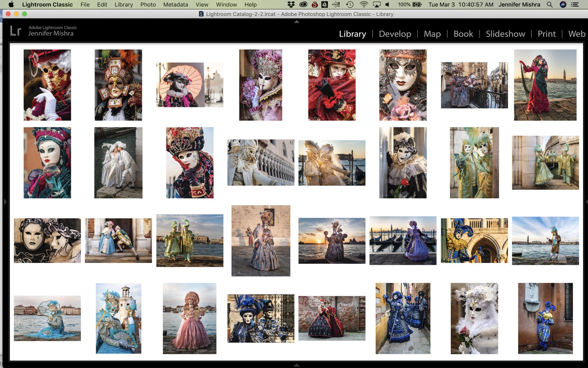Viewport: 588px width, 368px height.
Task: Select white mask with rose photo
Action: [474, 318]
